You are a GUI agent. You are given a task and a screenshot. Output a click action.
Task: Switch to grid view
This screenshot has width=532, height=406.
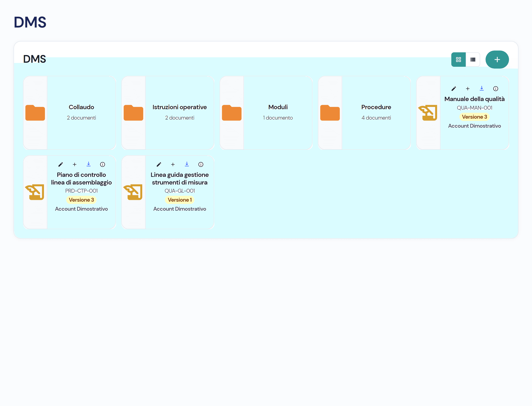458,60
